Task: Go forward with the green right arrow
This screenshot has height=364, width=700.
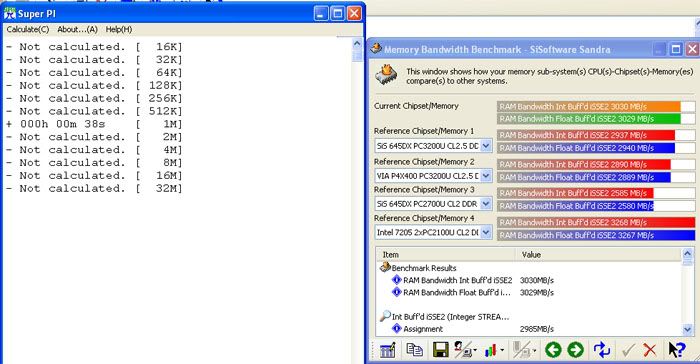Action: (575, 350)
